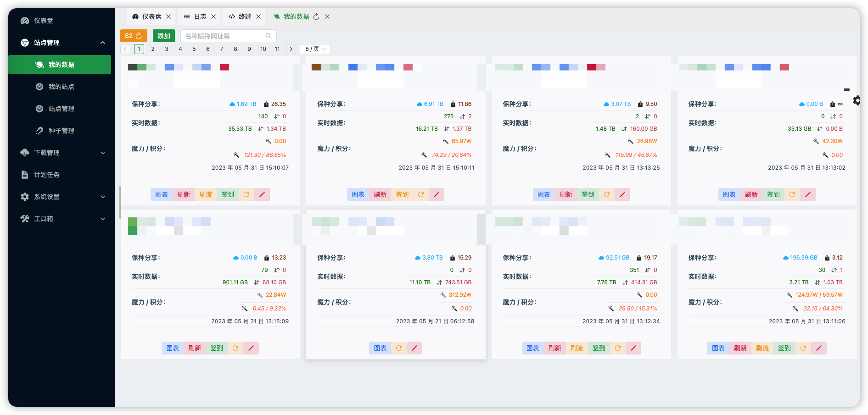868x415 pixels.
Task: Click the 2023 年 05 月 21 日 06:12:58 timestamp
Action: pyautogui.click(x=435, y=321)
